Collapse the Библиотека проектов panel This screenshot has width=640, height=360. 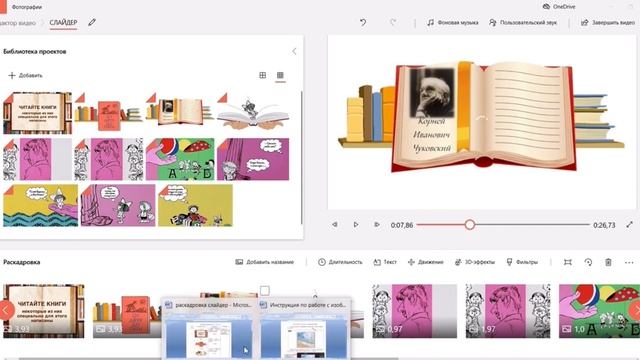tap(294, 51)
